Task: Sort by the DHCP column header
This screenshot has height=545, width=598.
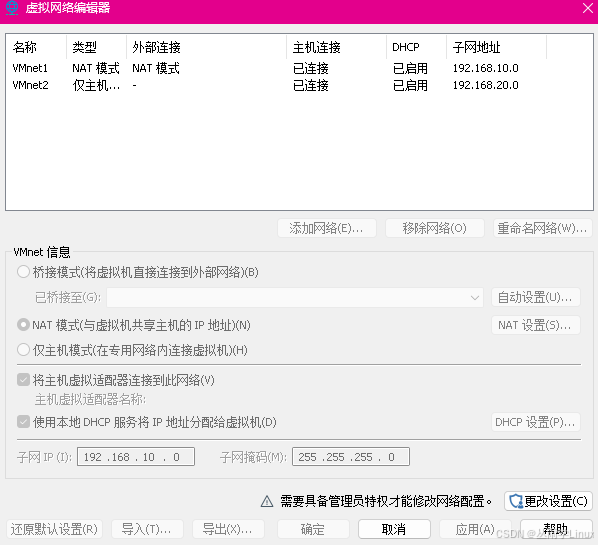Action: coord(416,47)
